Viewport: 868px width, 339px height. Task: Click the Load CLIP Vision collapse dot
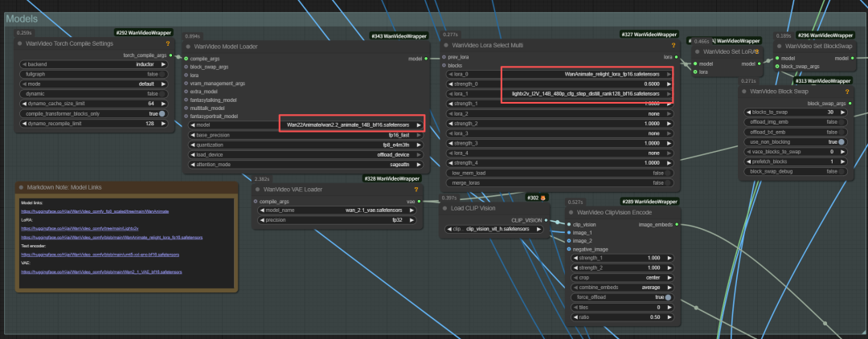[448, 208]
